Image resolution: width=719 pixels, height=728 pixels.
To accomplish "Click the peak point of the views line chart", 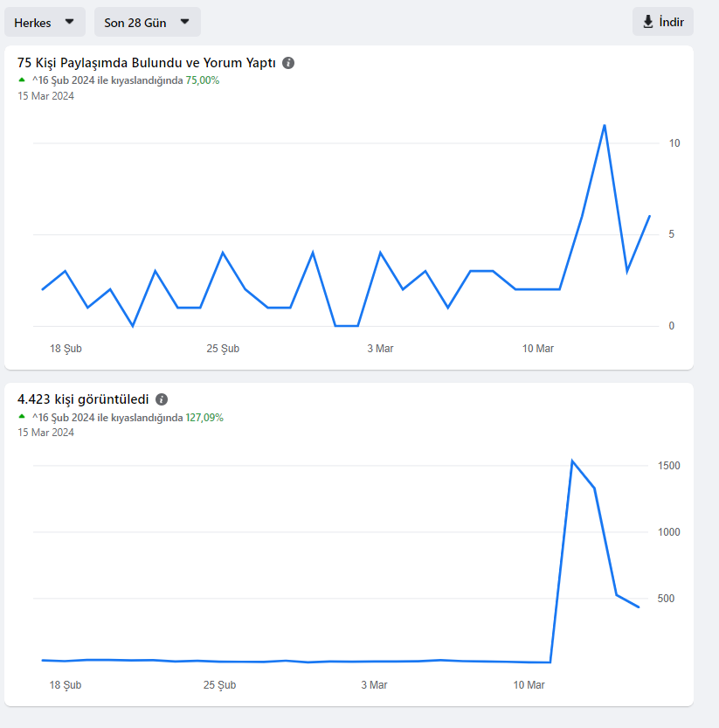I will tap(572, 461).
